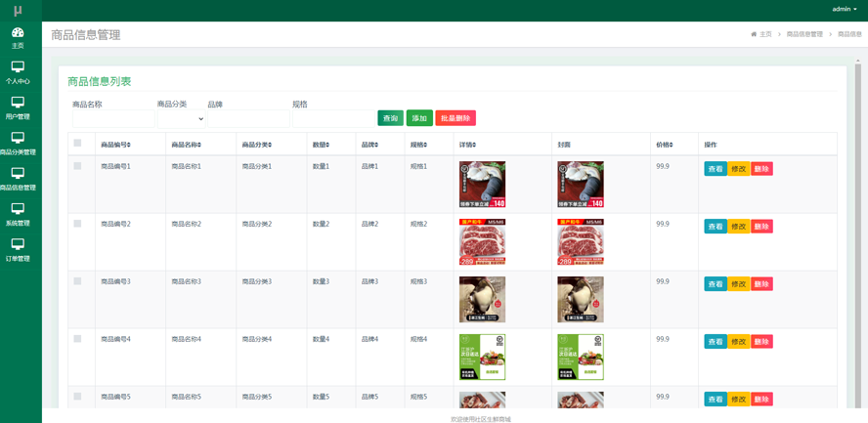Click the red 批量删除 button
Image resolution: width=868 pixels, height=423 pixels.
(x=456, y=118)
